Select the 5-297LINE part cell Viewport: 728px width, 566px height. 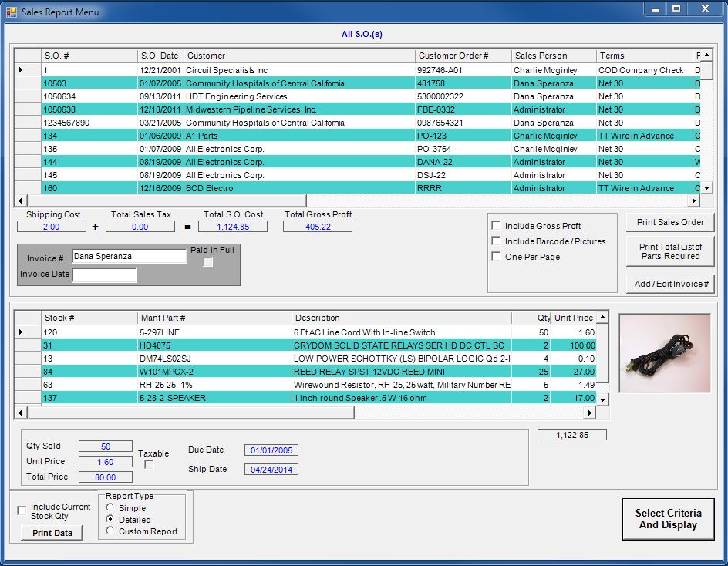pos(214,332)
